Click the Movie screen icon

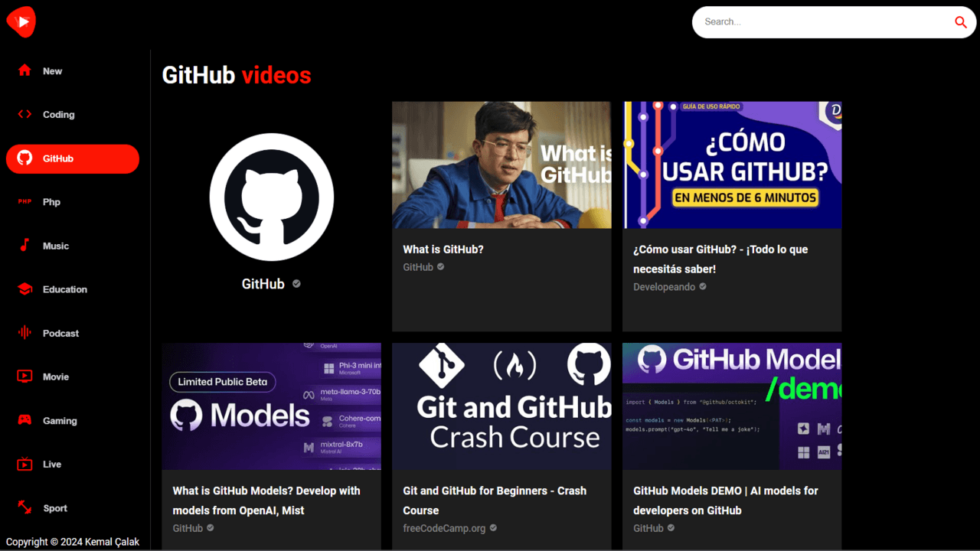pos(24,377)
